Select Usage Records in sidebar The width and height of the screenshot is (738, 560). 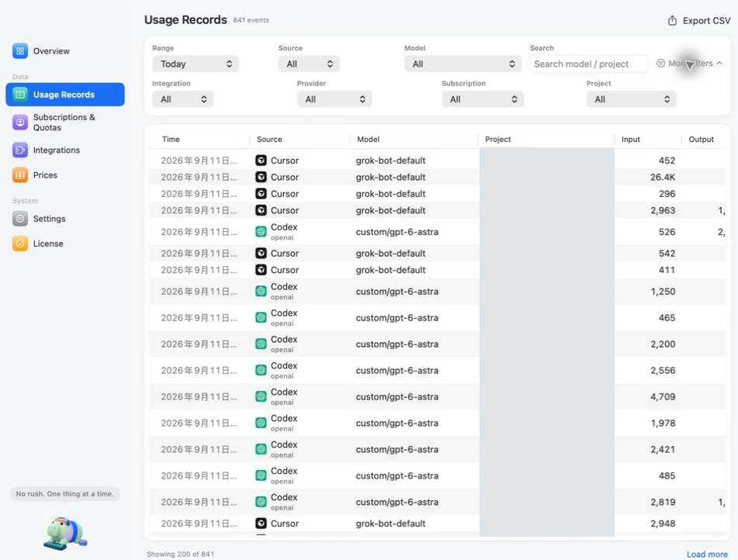[x=65, y=95]
